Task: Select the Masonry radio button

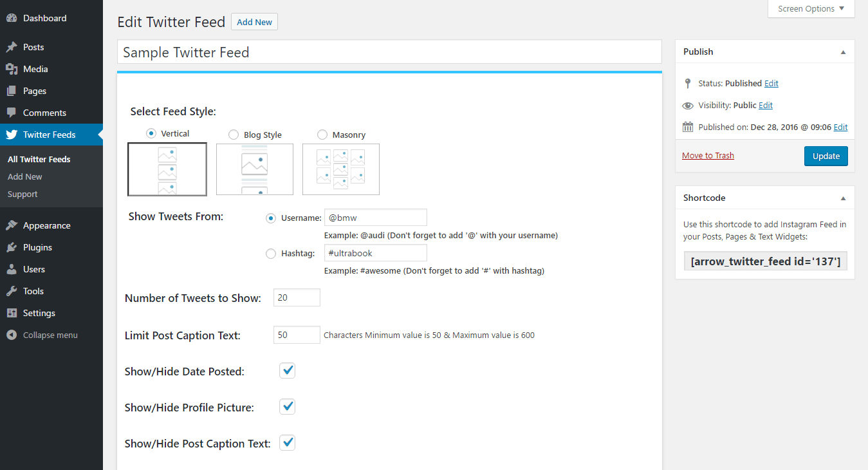Action: tap(322, 135)
